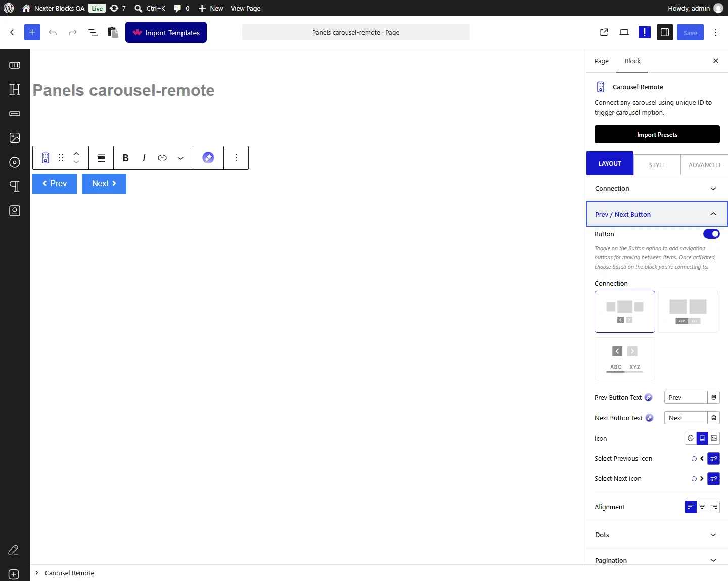Click the Save button
This screenshot has height=581, width=728.
tap(690, 32)
